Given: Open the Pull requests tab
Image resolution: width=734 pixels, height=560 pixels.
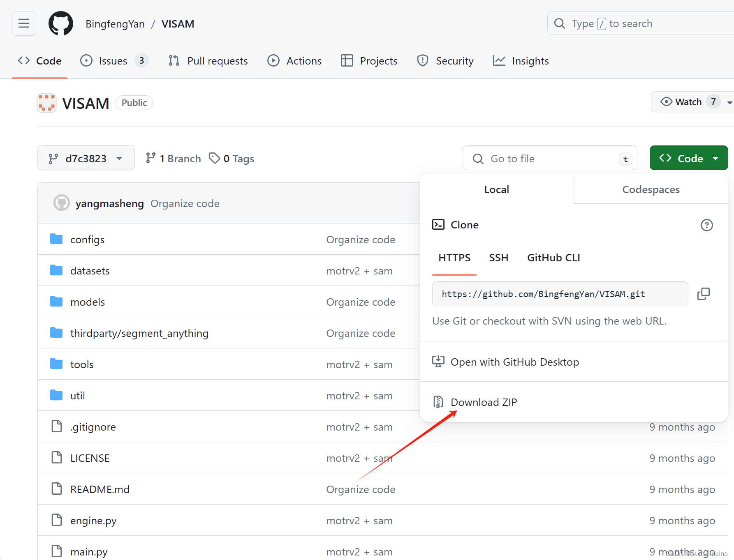Looking at the screenshot, I should tap(208, 61).
